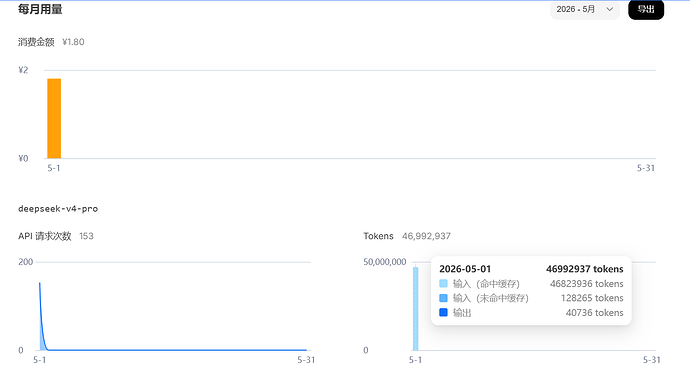Screen dimensions: 690x373
Task: Click the ¥1.80 amount value
Action: 73,42
